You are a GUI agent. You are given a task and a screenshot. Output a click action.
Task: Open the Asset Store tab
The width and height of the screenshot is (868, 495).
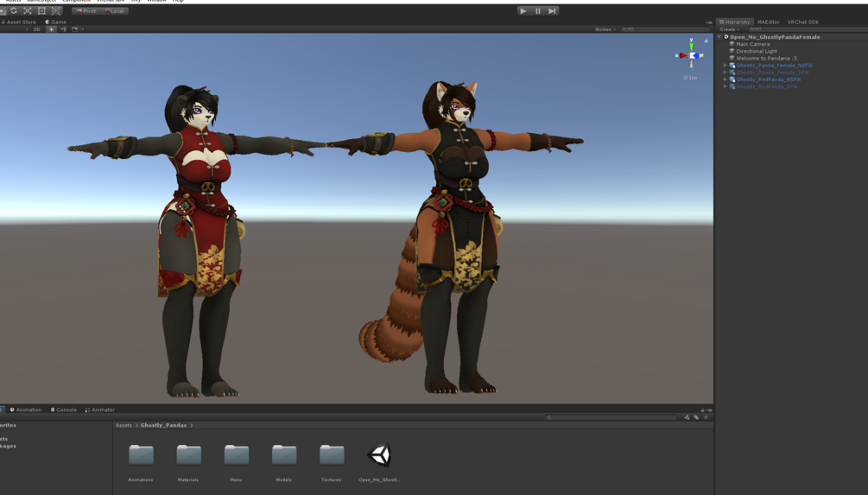(x=19, y=22)
